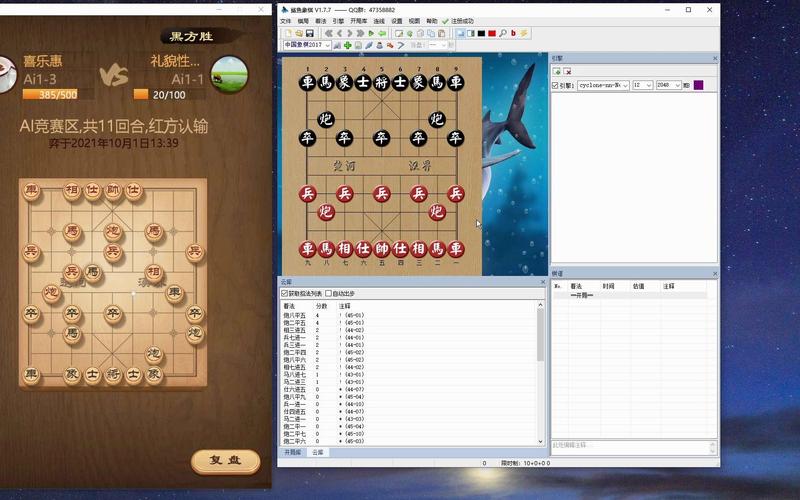This screenshot has width=800, height=500.
Task: Close the 引擎 panel with X
Action: (714, 59)
